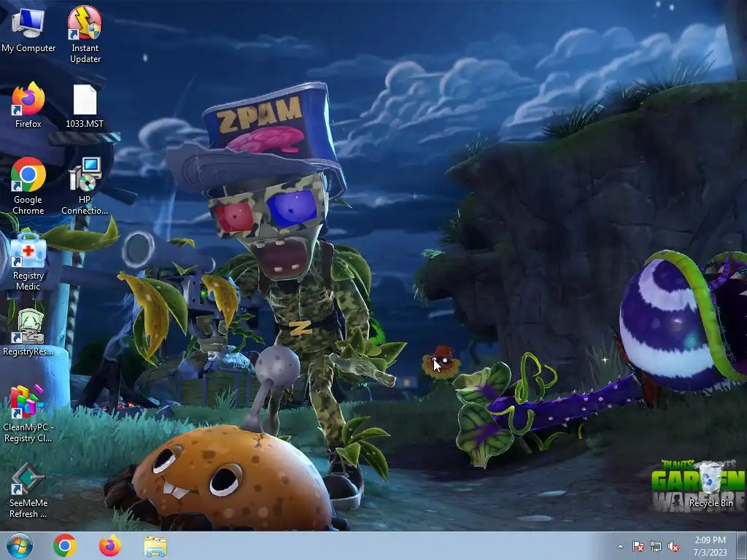Select the Instant Updater shortcut
Screen dimensions: 747x560
click(x=85, y=34)
